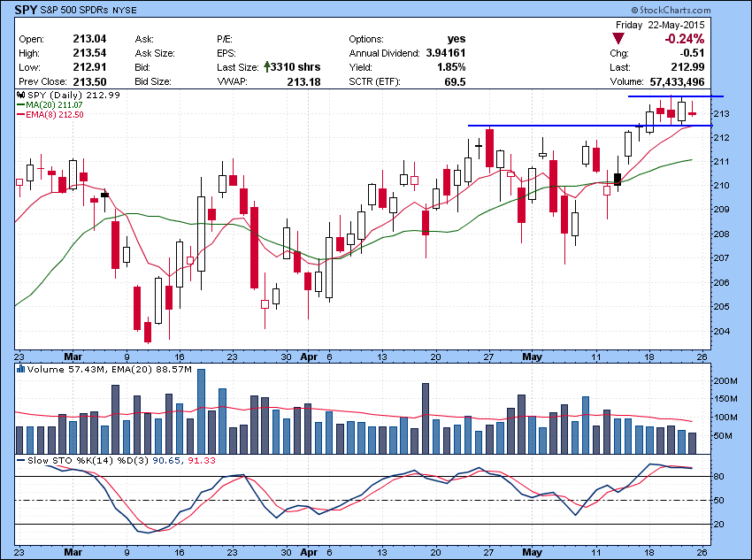Click the -0.24% percent change value
The image size is (752, 560).
685,39
